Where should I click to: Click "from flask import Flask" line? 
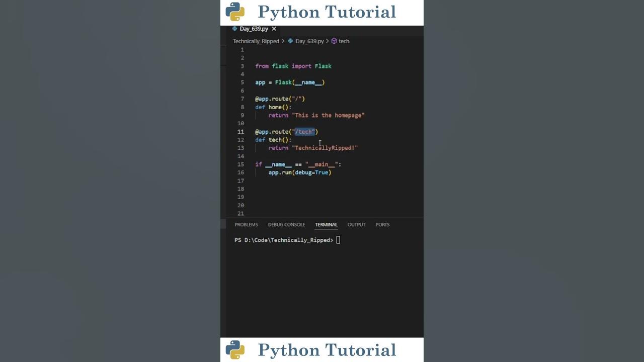[293, 66]
